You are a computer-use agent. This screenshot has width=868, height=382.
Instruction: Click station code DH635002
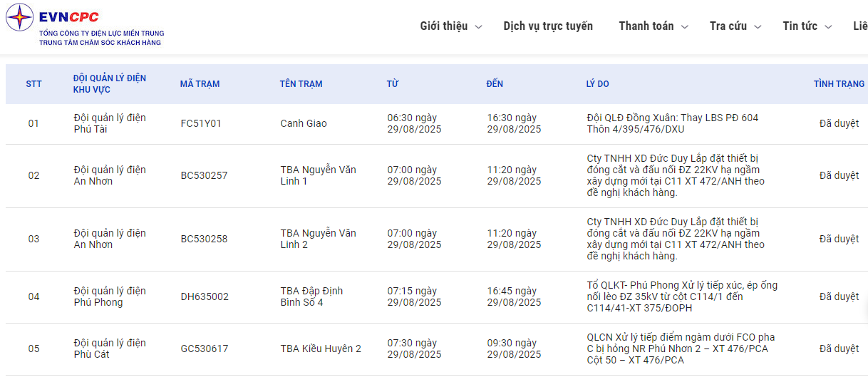click(205, 296)
